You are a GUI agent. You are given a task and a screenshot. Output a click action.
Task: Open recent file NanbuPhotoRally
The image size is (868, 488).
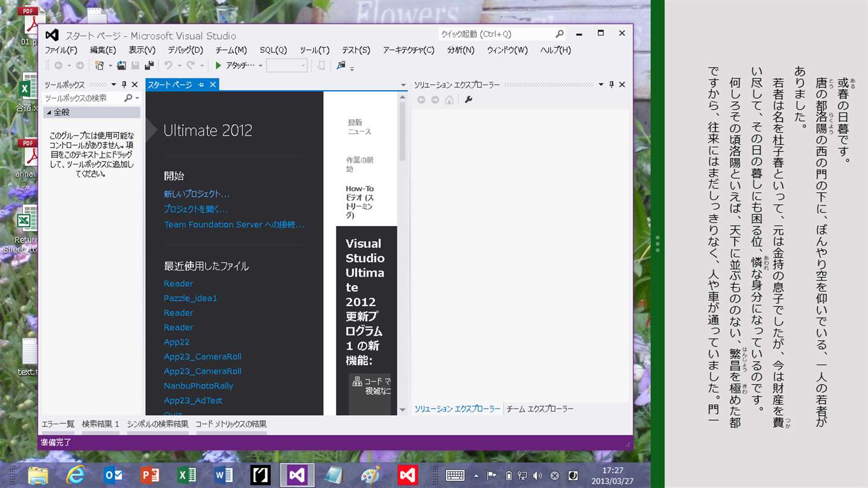tap(198, 386)
